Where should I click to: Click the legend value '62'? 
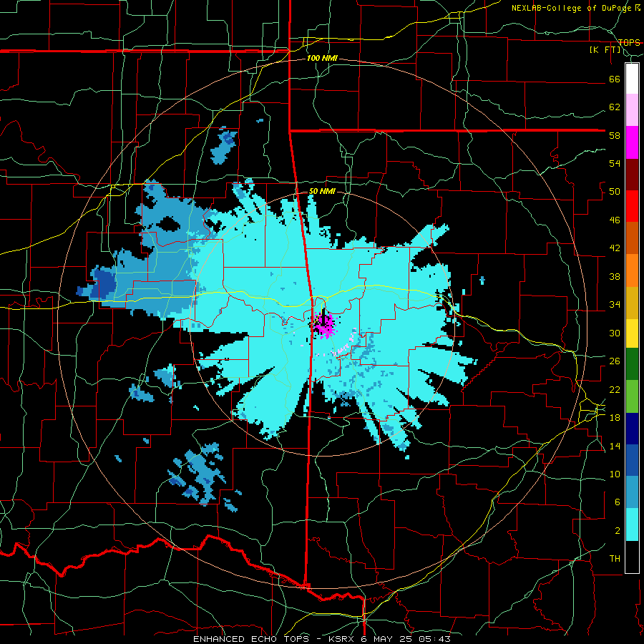(615, 107)
